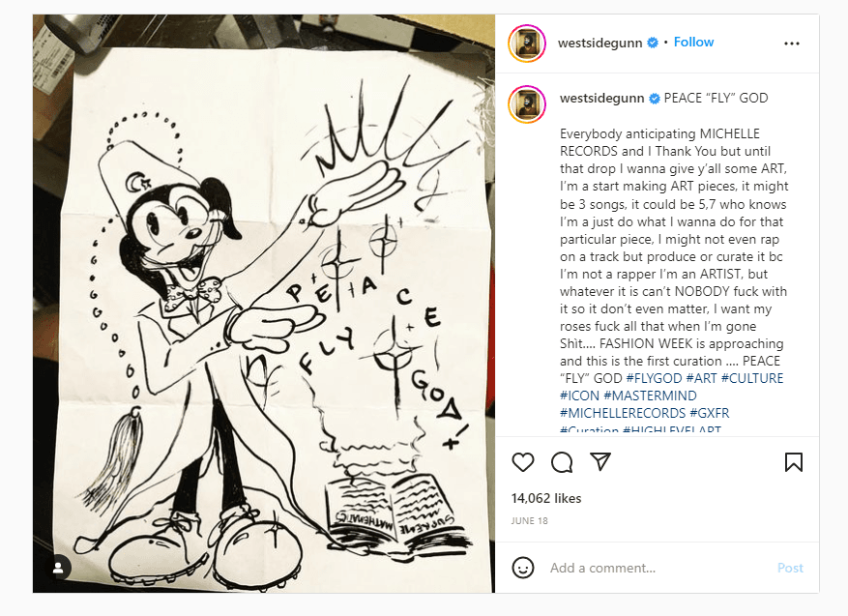Viewport: 848px width, 616px height.
Task: Save the post with the bookmark icon
Action: pos(794,462)
